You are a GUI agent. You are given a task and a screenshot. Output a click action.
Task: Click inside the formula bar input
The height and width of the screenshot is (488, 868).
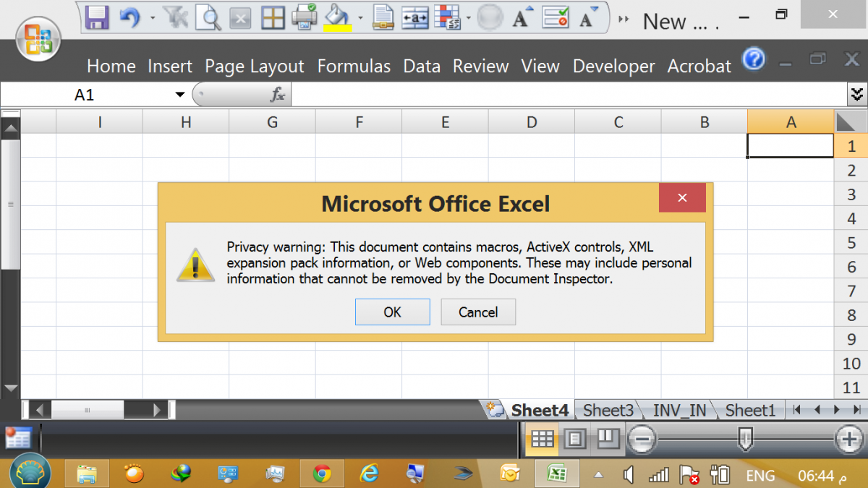click(x=569, y=95)
